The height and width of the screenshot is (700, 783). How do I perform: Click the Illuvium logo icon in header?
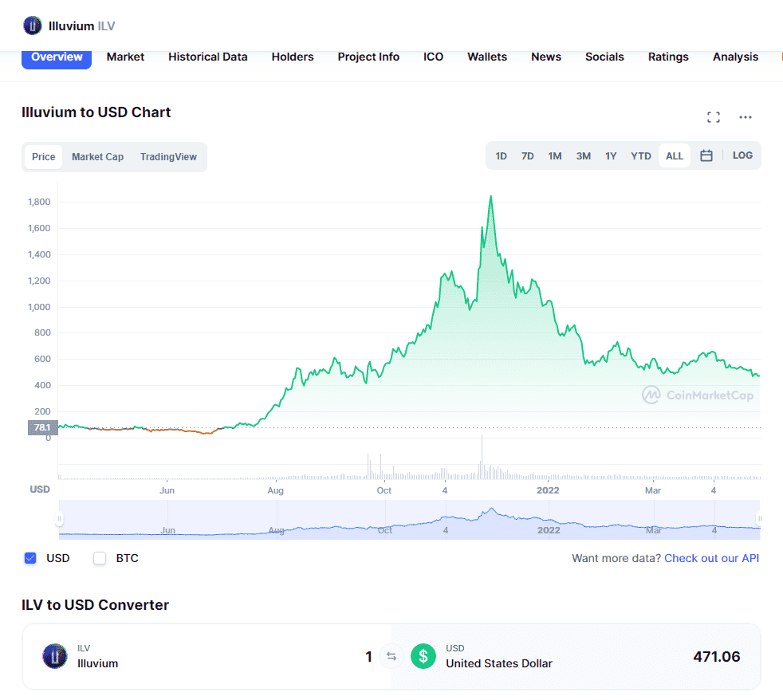[33, 26]
